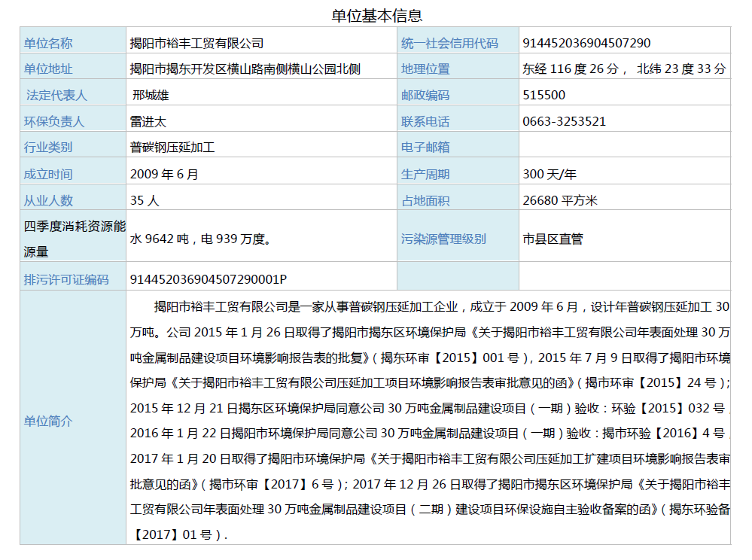This screenshot has width=752, height=560.
Task: Select the 污染源管理级别 label
Action: [443, 239]
